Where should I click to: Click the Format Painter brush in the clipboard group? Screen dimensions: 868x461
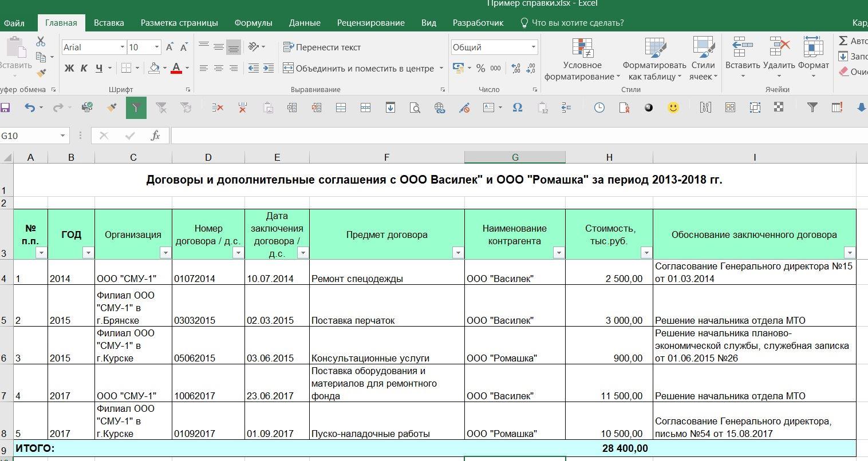[x=41, y=73]
